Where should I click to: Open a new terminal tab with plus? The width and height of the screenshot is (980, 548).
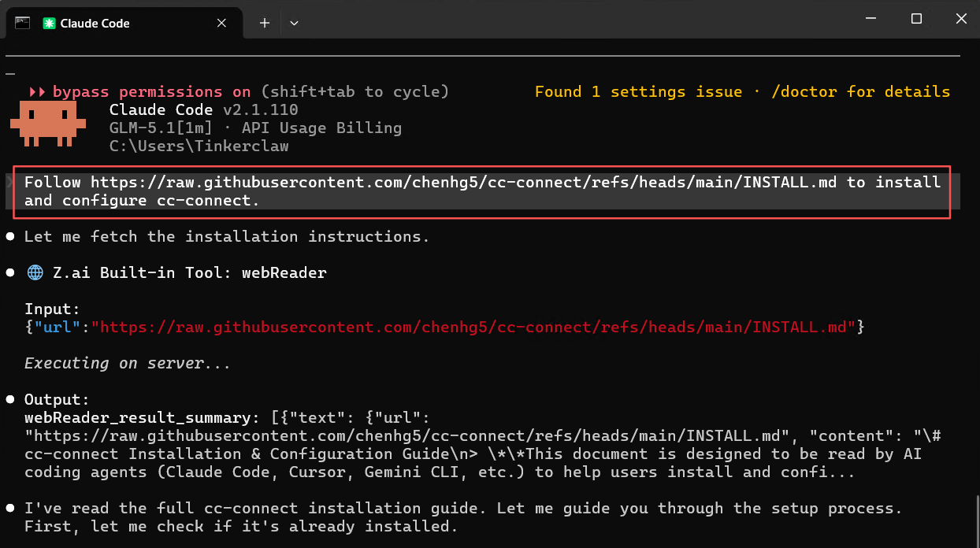point(265,23)
